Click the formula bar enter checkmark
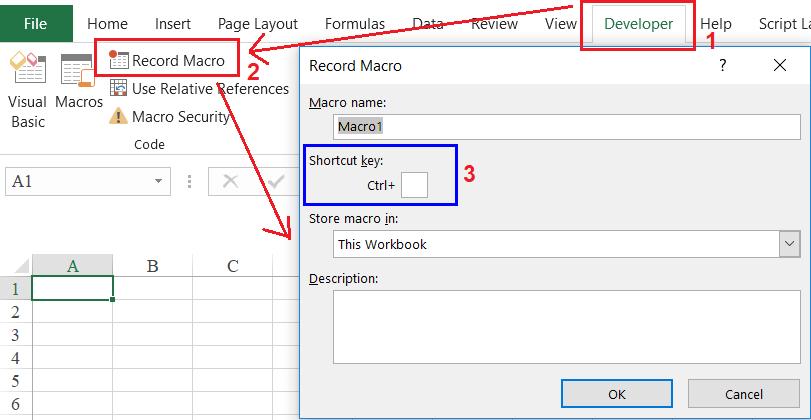811x420 pixels. click(x=276, y=182)
